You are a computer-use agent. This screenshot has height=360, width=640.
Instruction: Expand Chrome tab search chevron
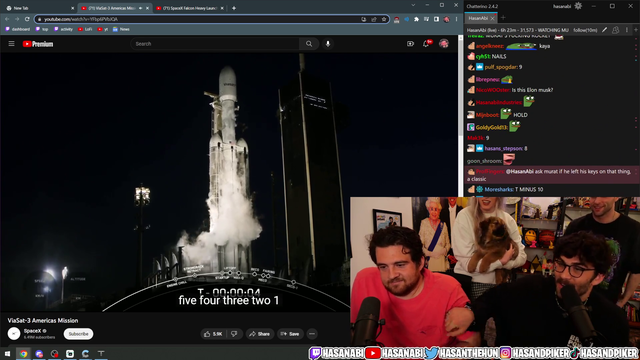[413, 5]
